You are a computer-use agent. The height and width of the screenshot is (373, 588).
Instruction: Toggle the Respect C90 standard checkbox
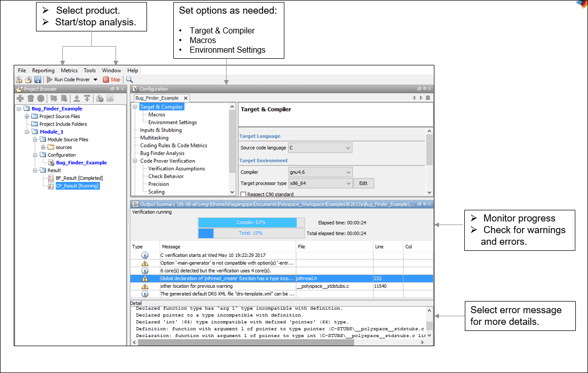click(x=243, y=194)
